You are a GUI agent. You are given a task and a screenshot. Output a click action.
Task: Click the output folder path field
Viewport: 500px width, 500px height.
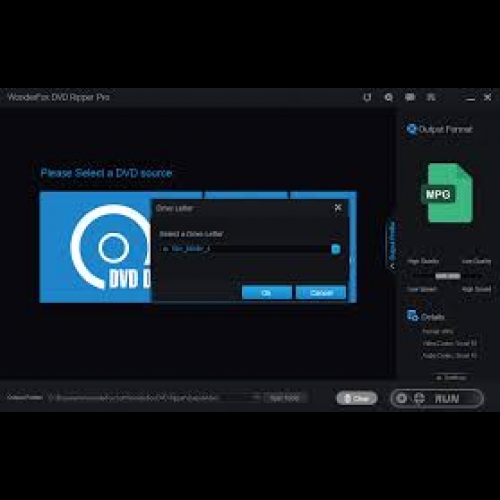coord(154,398)
